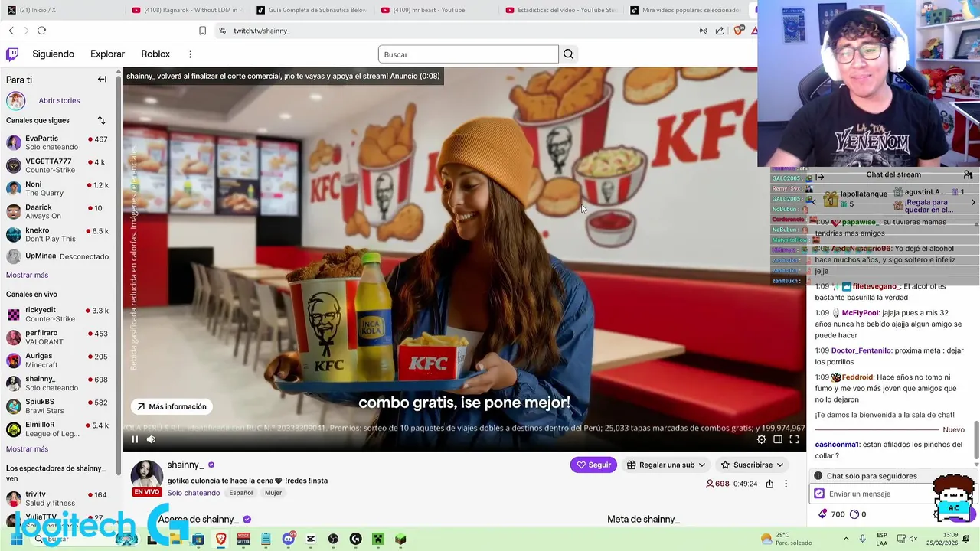Image resolution: width=980 pixels, height=551 pixels.
Task: Show hidden system tray icons
Action: (846, 539)
